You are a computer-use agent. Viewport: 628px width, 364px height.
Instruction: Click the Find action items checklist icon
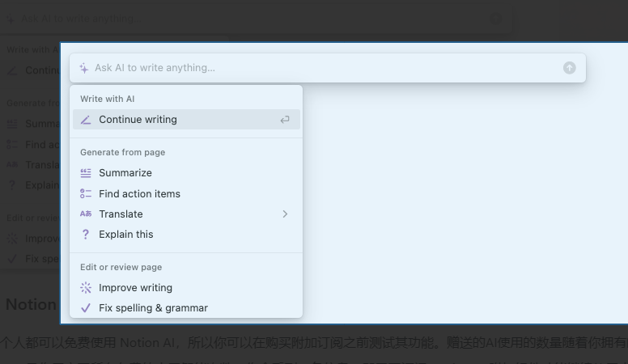(86, 194)
